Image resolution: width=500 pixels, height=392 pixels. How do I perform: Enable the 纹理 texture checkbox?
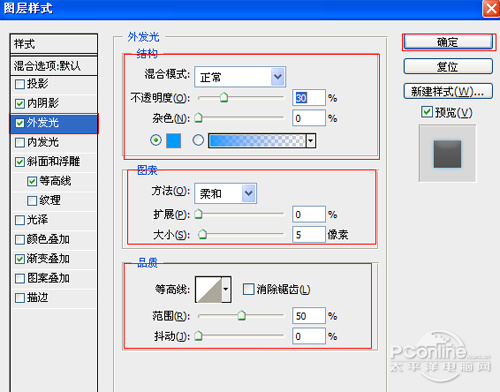tap(32, 201)
